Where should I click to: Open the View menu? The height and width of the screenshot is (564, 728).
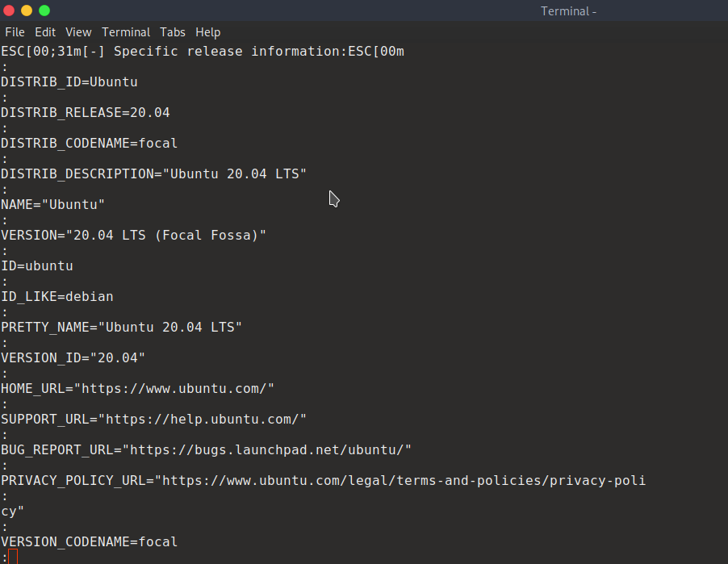(78, 32)
